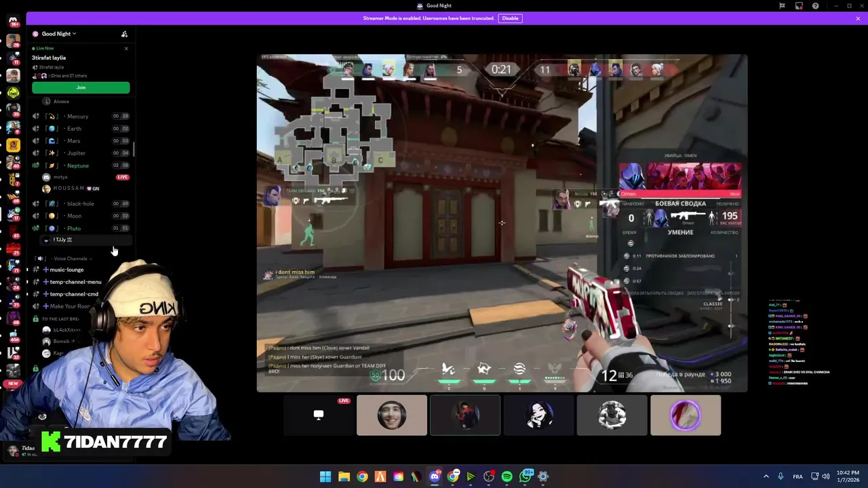Join the Mercury voice channel
This screenshot has height=488, width=868.
click(x=81, y=116)
